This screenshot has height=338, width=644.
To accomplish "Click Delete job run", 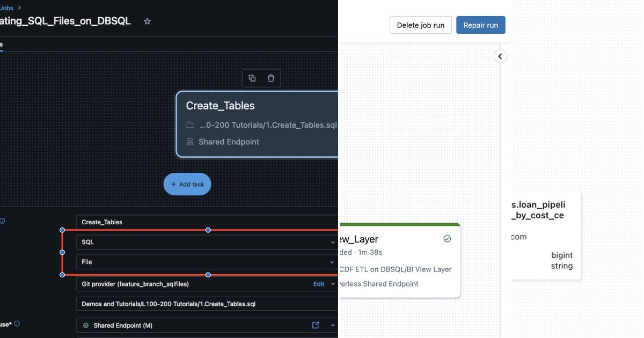I will 420,25.
